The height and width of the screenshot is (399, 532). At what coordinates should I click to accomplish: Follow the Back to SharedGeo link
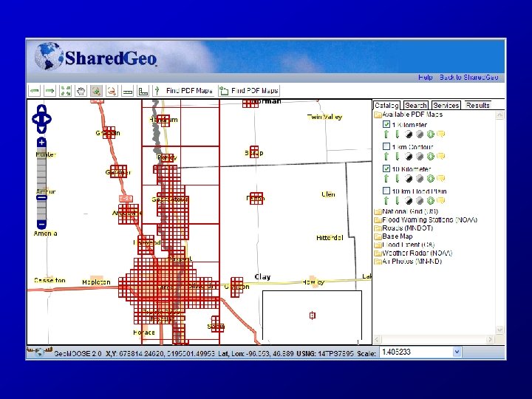click(469, 78)
